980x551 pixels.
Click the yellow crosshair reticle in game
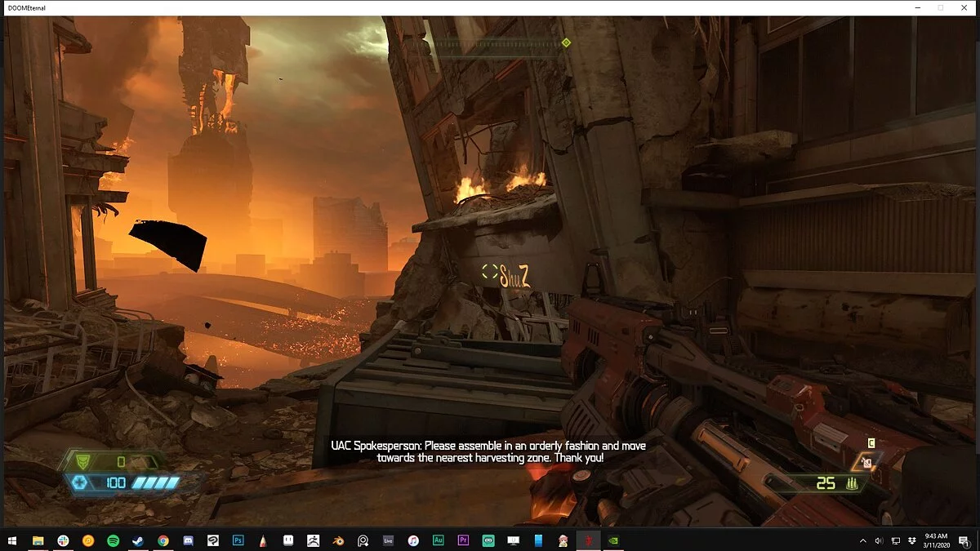(x=489, y=273)
